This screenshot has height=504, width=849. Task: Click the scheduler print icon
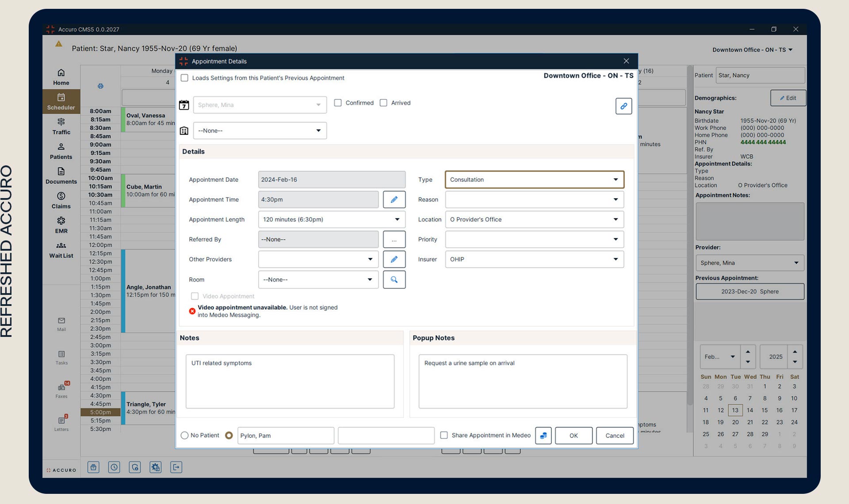point(100,86)
